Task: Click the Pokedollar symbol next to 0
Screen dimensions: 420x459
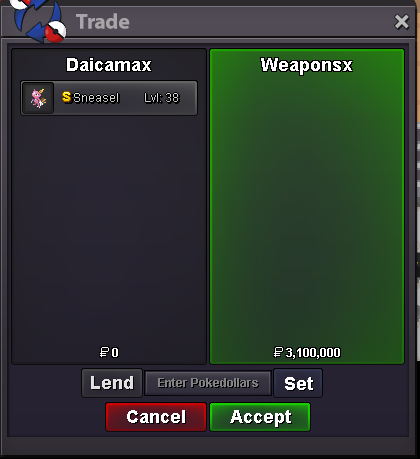Action: click(104, 352)
